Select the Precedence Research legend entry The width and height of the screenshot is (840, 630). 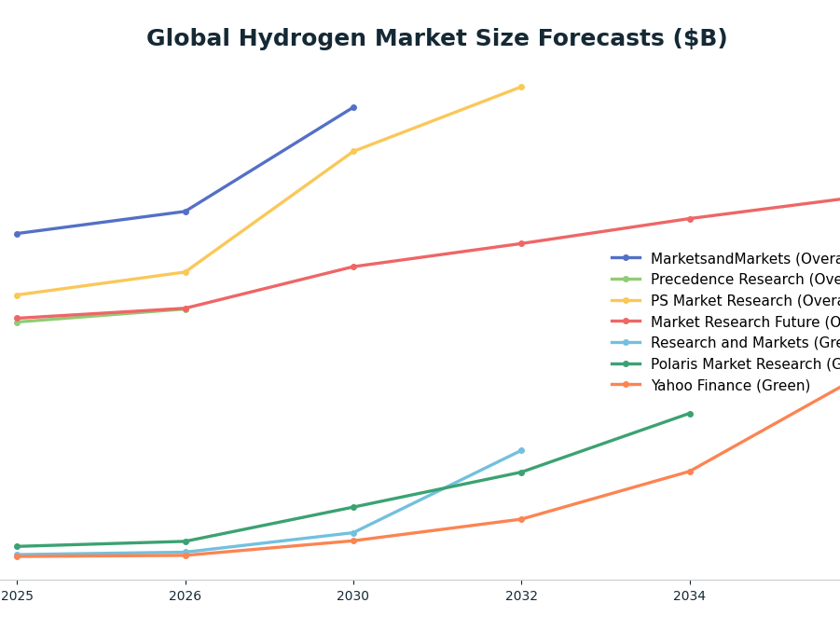click(725, 279)
